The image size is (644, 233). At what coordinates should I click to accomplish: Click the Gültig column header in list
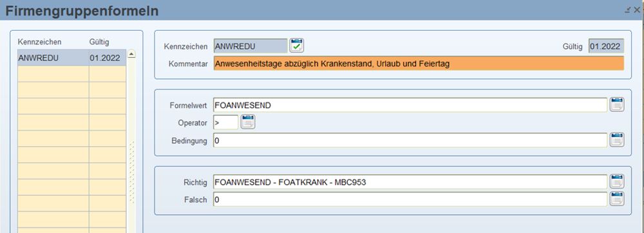(x=99, y=42)
